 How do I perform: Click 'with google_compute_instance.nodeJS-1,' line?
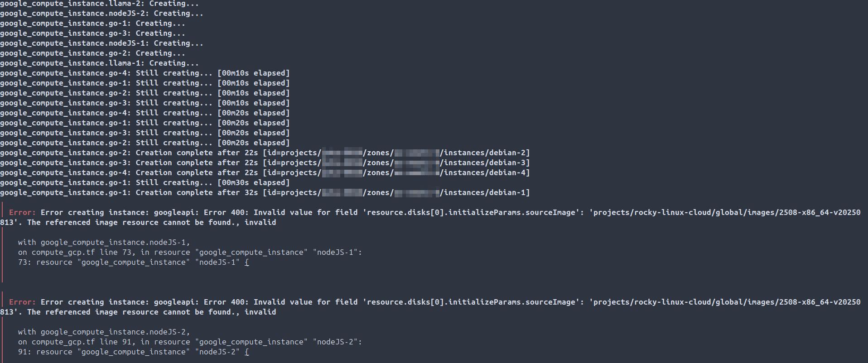coord(104,243)
